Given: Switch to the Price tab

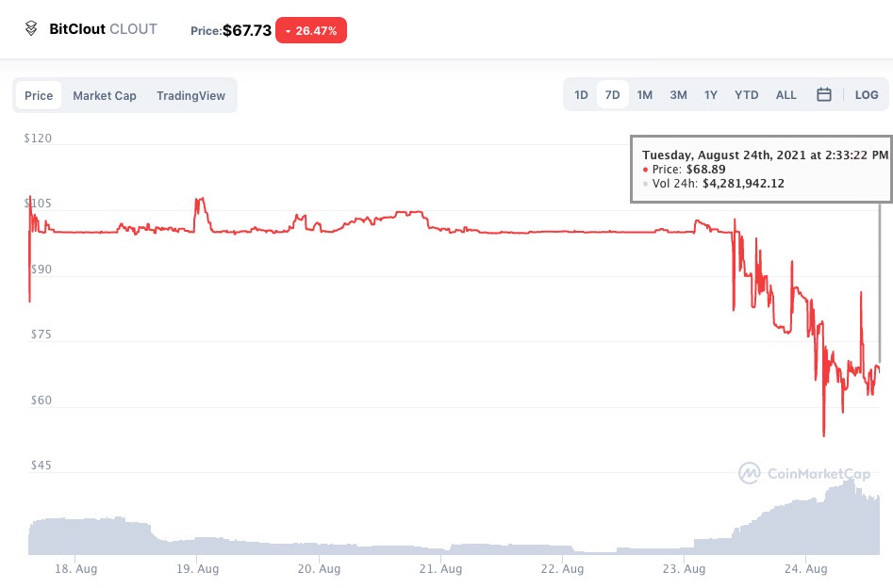Looking at the screenshot, I should click(39, 95).
